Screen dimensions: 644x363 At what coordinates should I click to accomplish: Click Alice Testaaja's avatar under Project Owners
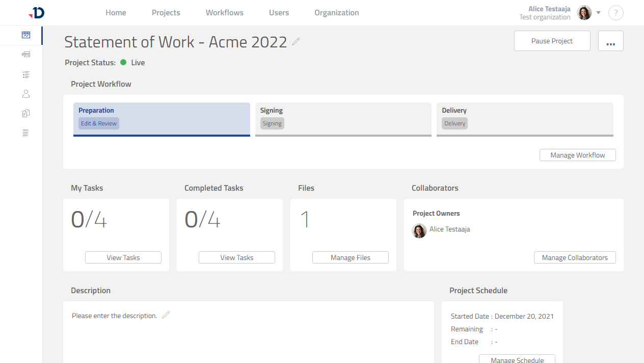click(x=419, y=231)
